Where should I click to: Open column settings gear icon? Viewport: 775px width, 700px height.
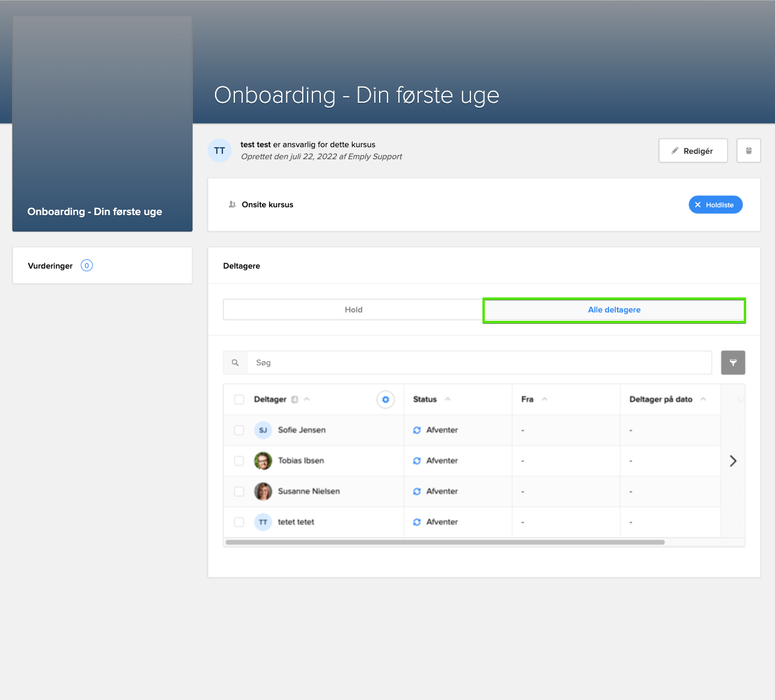[386, 400]
